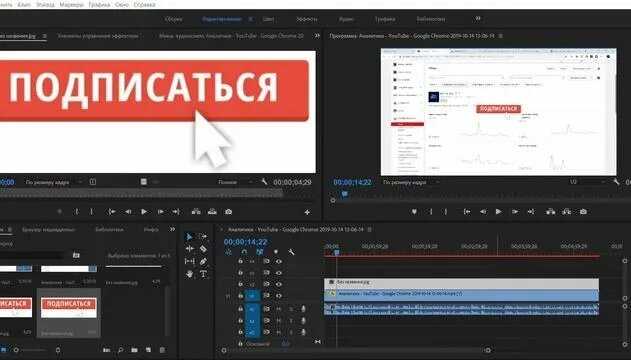Toggle Linked Selection in timeline
631x360 pixels.
pyautogui.click(x=260, y=252)
